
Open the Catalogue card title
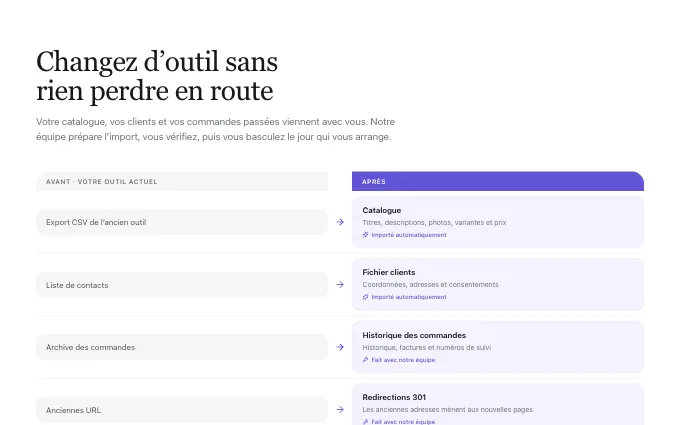pyautogui.click(x=382, y=210)
